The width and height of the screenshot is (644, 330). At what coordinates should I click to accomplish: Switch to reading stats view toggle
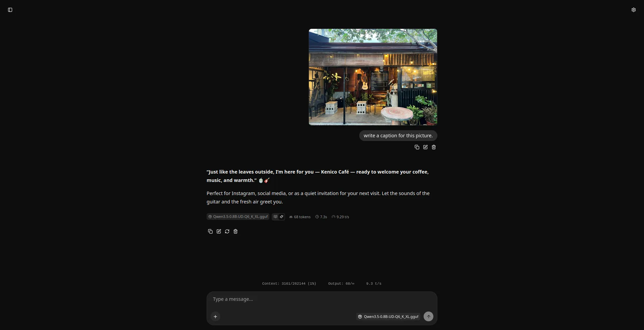pos(275,217)
